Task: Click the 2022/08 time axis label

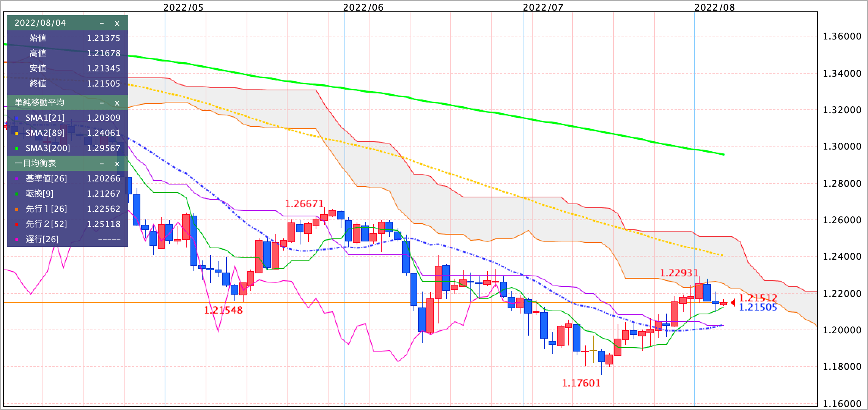Action: 715,7
